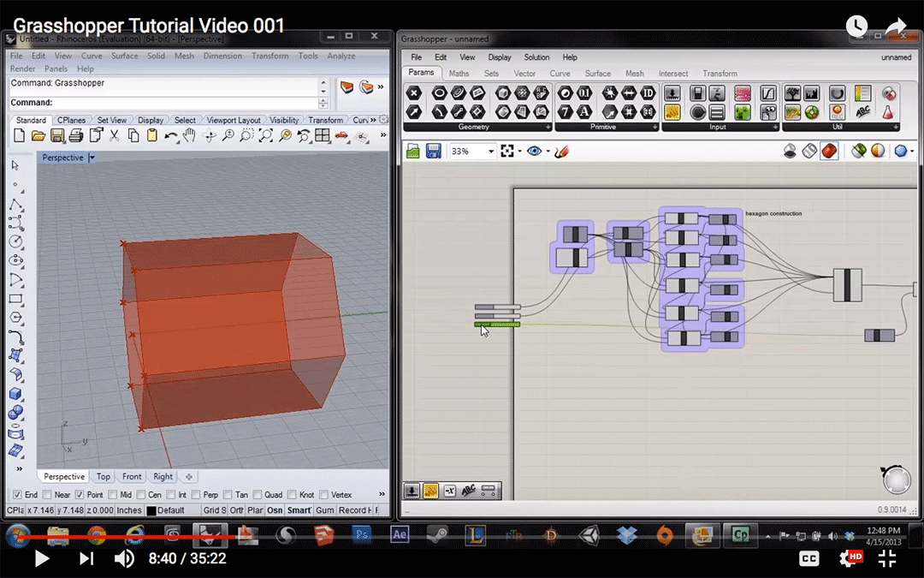
Task: Click the Paste clipboard icon in Rhino toolbar
Action: 152,136
